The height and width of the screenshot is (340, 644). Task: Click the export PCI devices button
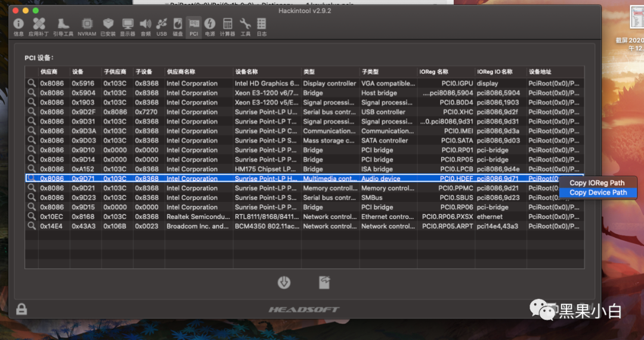click(x=324, y=282)
